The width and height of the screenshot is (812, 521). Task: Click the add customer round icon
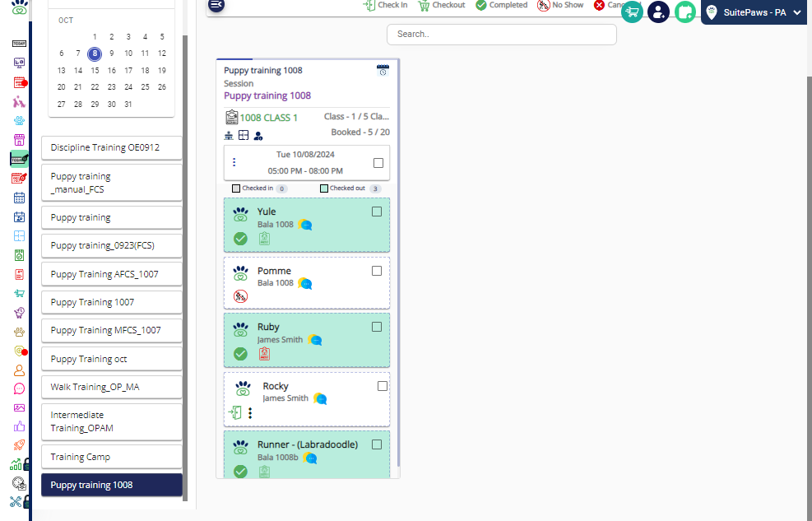click(x=658, y=12)
